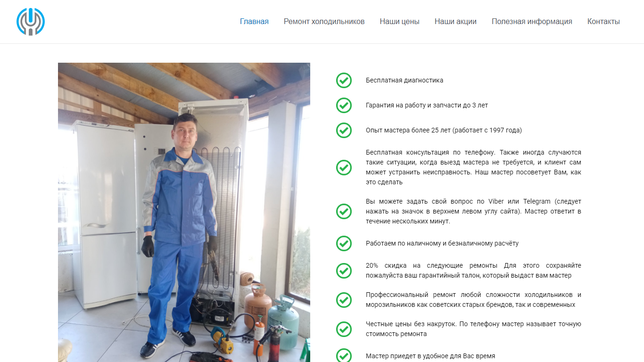The width and height of the screenshot is (644, 362).
Task: Click checkmark icon beside 20% скидка text
Action: coord(344,271)
